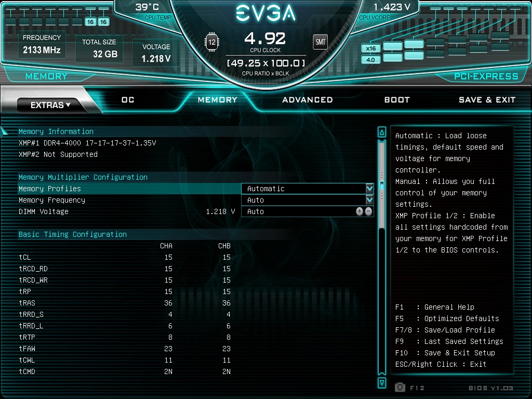The width and height of the screenshot is (532, 399).
Task: Click the second 16 GB DIMM slot indicator
Action: (x=103, y=22)
